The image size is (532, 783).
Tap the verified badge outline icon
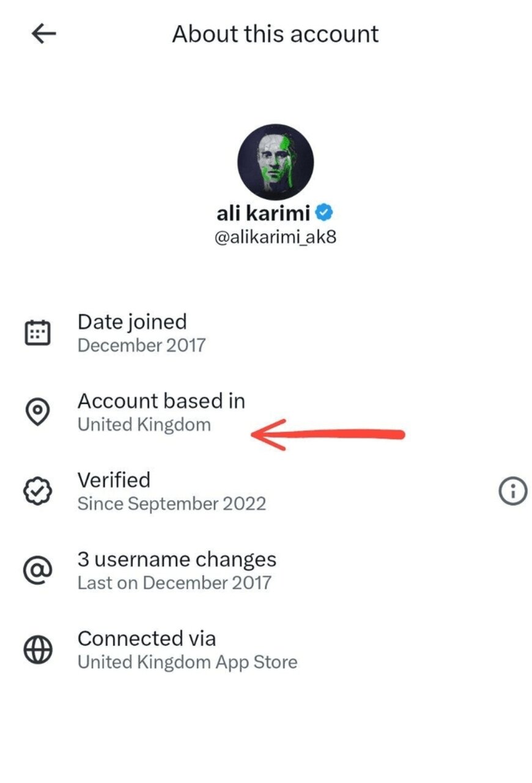point(38,492)
